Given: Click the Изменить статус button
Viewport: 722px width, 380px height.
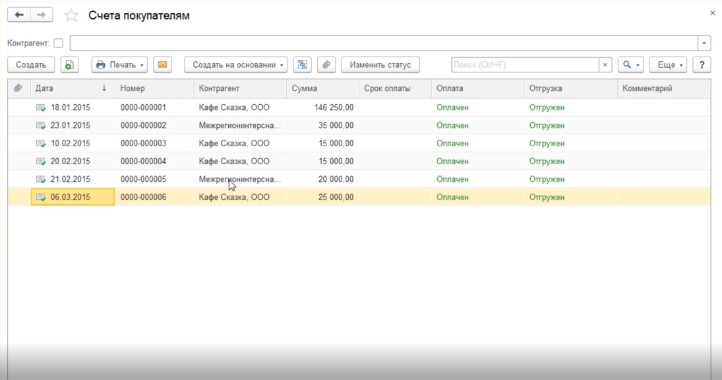Looking at the screenshot, I should pos(380,65).
